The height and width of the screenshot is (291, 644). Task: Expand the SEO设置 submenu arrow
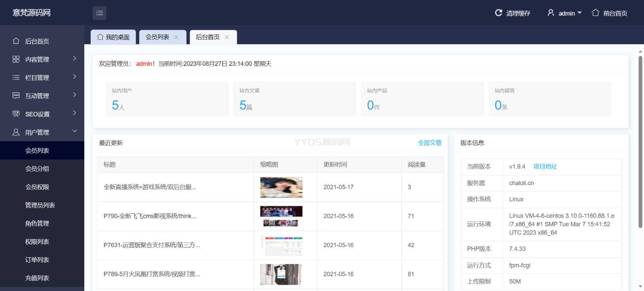[x=75, y=113]
